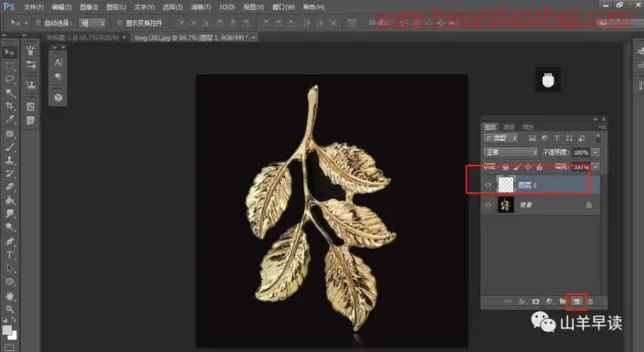The height and width of the screenshot is (352, 644).
Task: Close the timg jpg document tab
Action: [254, 37]
